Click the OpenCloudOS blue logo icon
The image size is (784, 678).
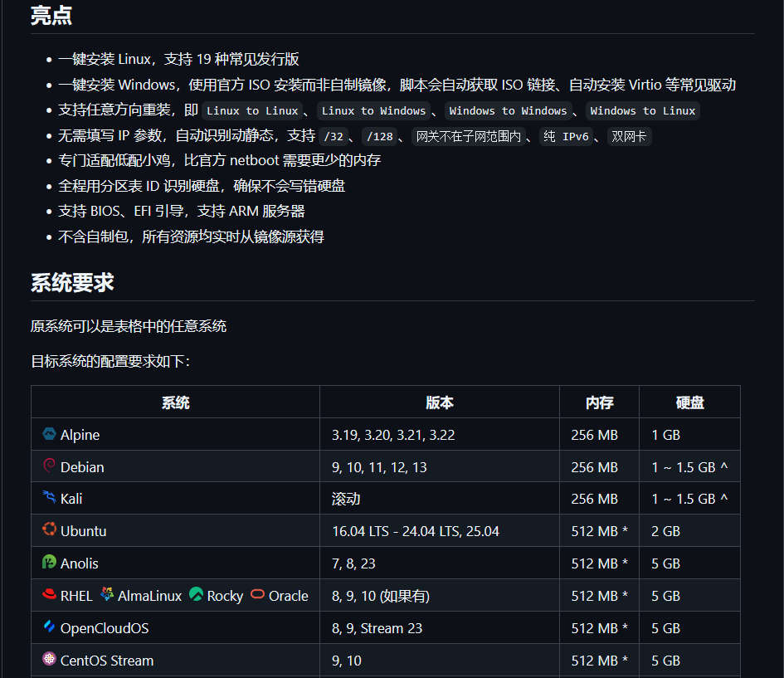click(x=49, y=626)
